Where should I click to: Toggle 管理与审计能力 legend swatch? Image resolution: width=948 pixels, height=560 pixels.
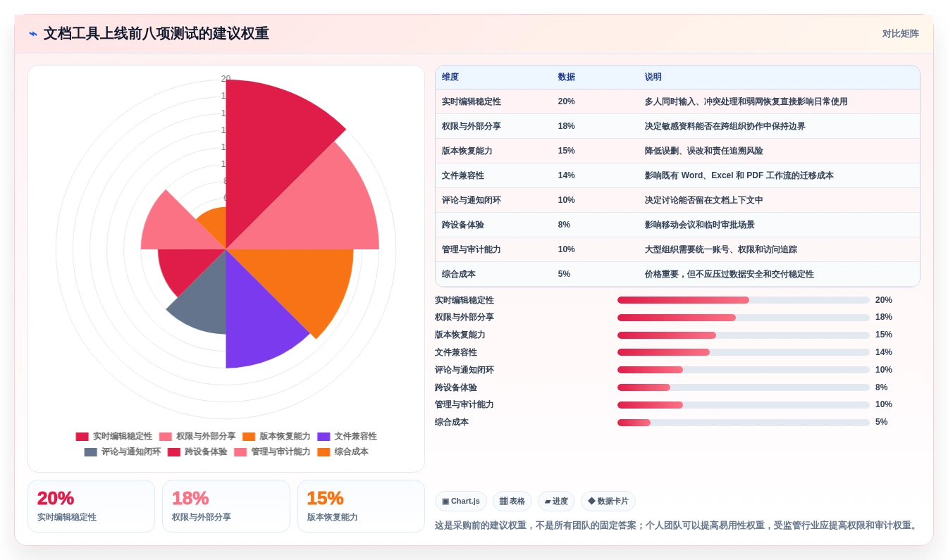[240, 452]
